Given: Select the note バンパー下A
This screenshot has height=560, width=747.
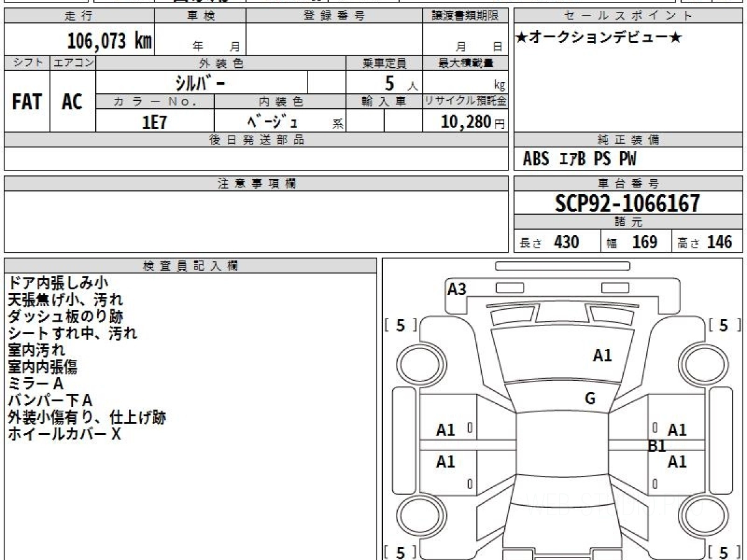Looking at the screenshot, I should point(50,401).
